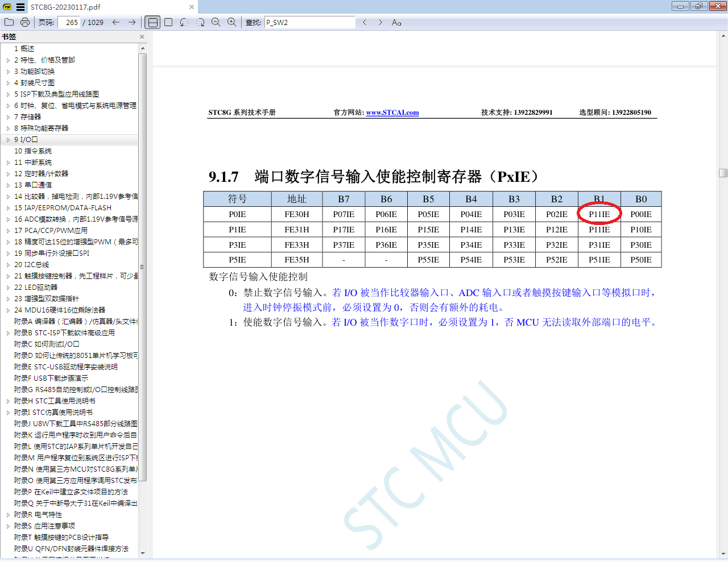Image resolution: width=728 pixels, height=562 pixels.
Task: Click the P3IE symbol cell
Action: (x=237, y=245)
